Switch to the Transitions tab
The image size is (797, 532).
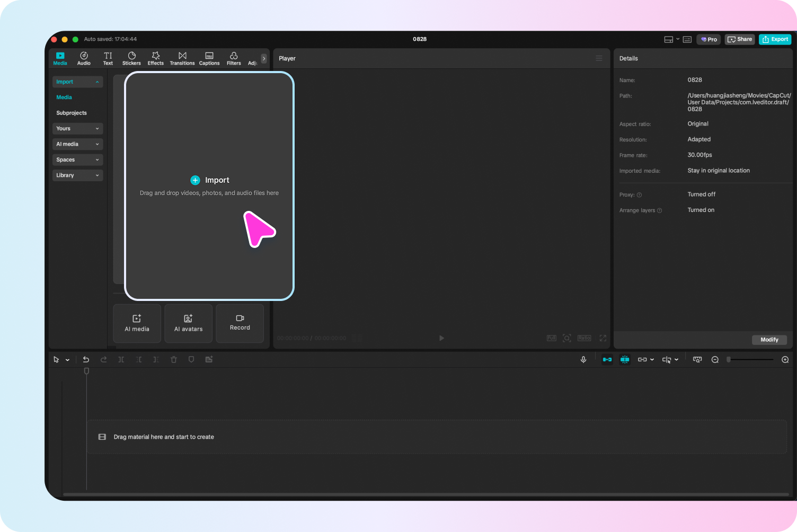click(182, 58)
